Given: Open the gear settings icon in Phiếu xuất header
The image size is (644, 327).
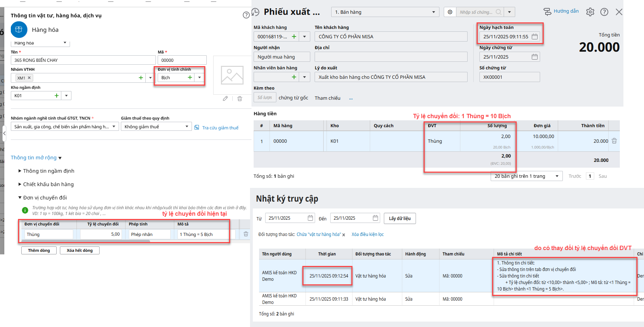Looking at the screenshot, I should tap(590, 12).
